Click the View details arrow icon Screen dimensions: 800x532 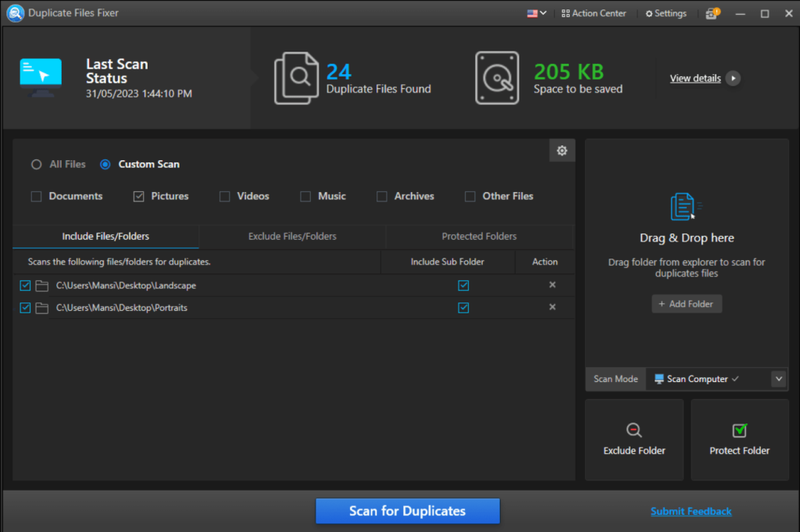click(x=733, y=78)
